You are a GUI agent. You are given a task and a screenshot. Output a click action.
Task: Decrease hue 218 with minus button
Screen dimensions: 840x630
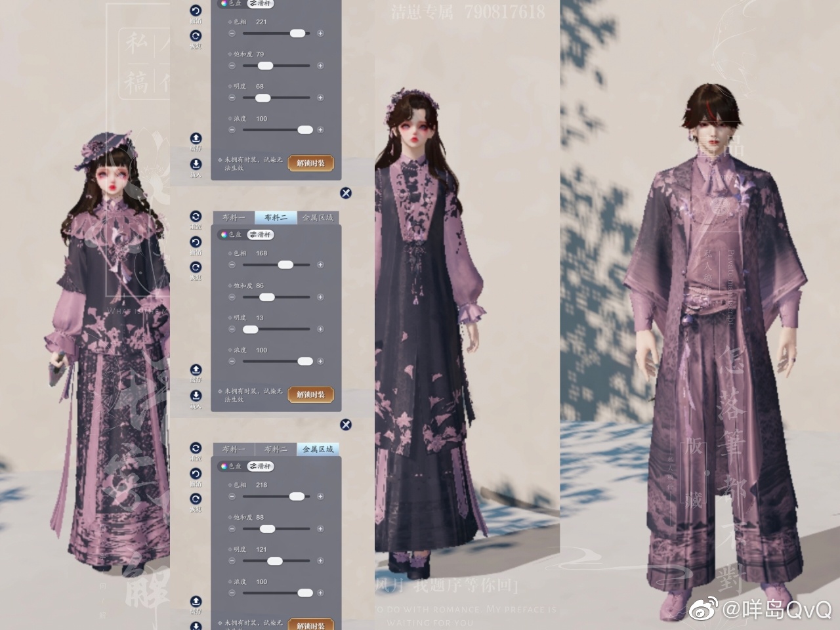point(232,497)
